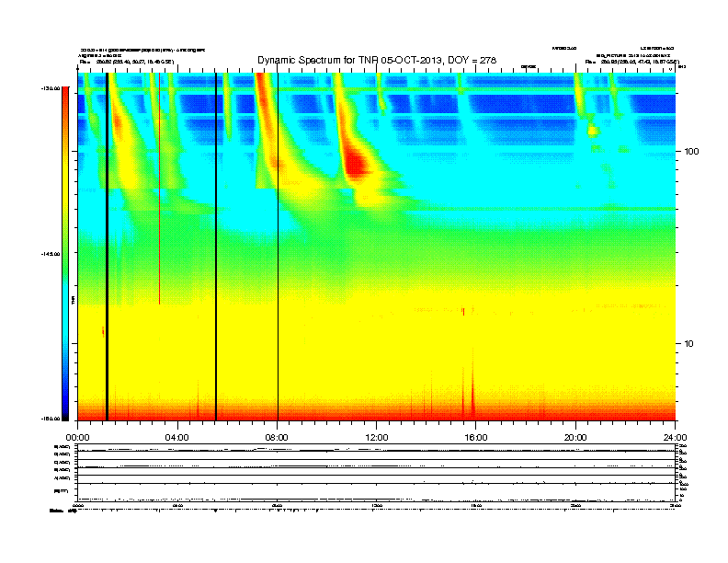Click the 100 frequency axis label
The image size is (728, 563).
click(691, 152)
